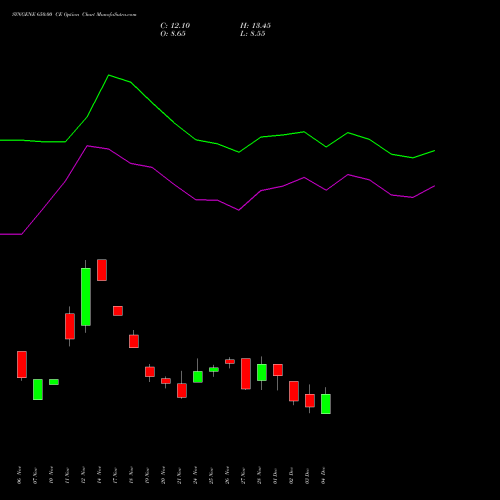The width and height of the screenshot is (500, 500).
Task: Select the low value 'L: 8.55'
Action: point(253,34)
